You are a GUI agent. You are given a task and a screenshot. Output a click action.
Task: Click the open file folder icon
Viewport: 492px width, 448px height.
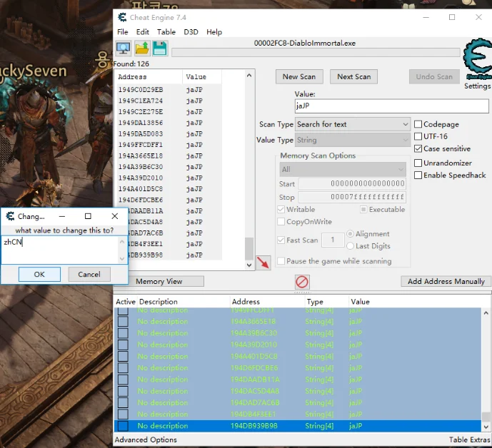tap(142, 49)
